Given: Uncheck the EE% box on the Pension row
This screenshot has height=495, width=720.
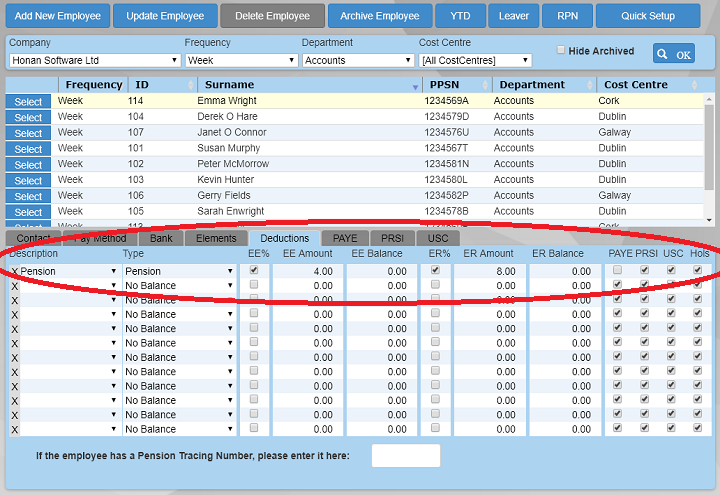Looking at the screenshot, I should tap(253, 270).
